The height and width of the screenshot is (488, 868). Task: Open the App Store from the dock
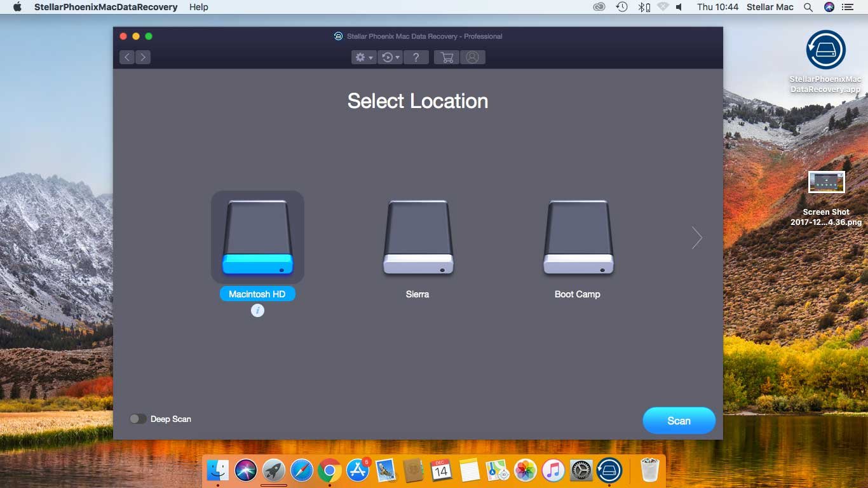coord(358,470)
